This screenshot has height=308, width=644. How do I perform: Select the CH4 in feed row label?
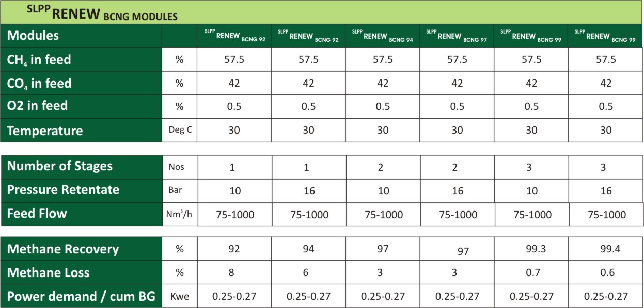[39, 60]
